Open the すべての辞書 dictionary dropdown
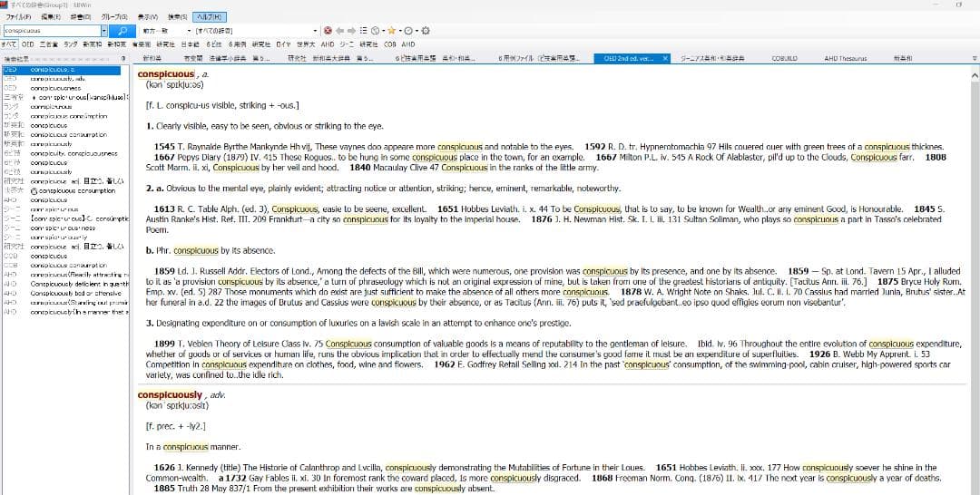 coord(315,31)
